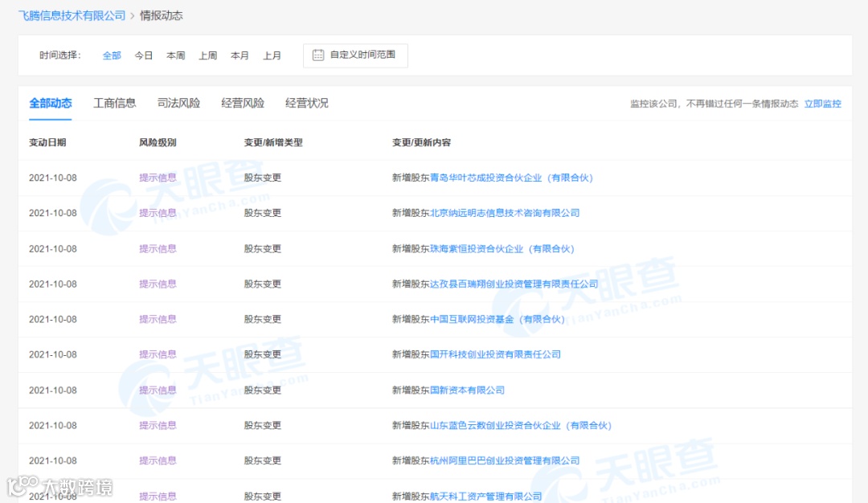This screenshot has width=868, height=503.
Task: Open shareholder 北京纳远明志信息技术咨询有限公司 link
Action: (504, 213)
